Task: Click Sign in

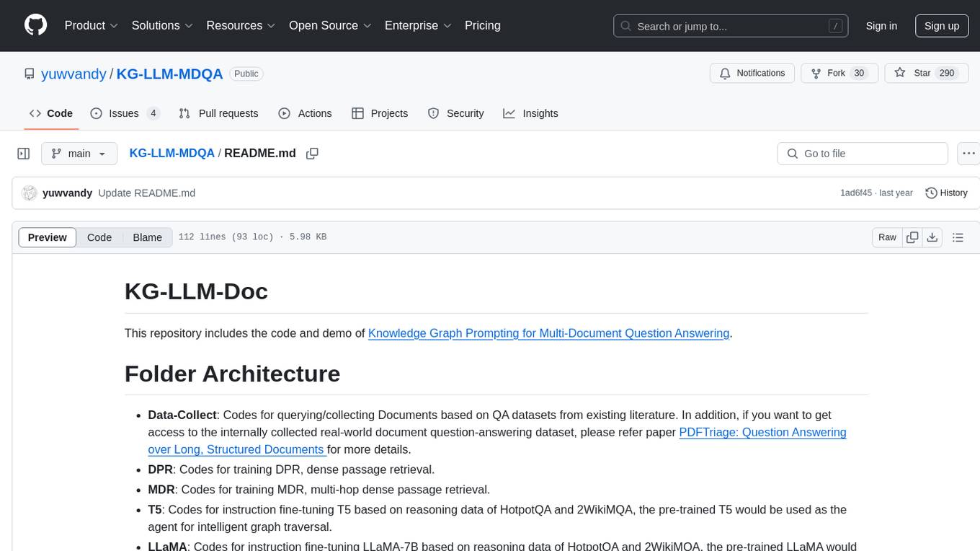Action: 881,26
